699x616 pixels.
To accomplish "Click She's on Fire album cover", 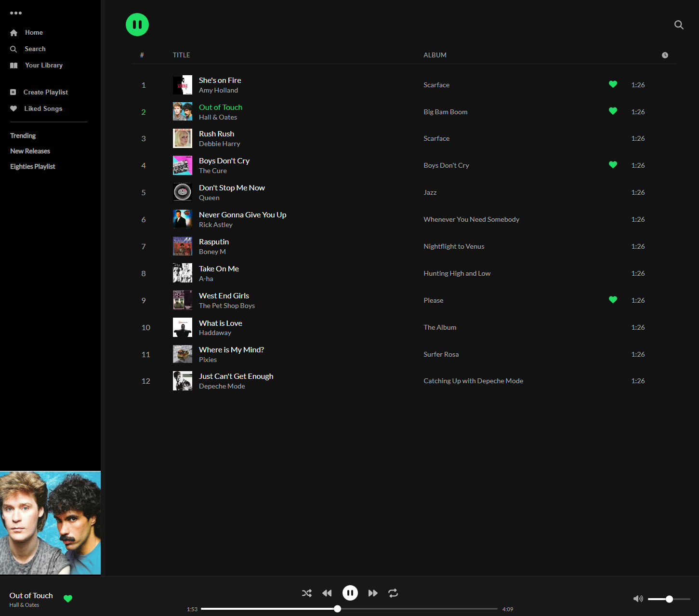I will [x=183, y=85].
